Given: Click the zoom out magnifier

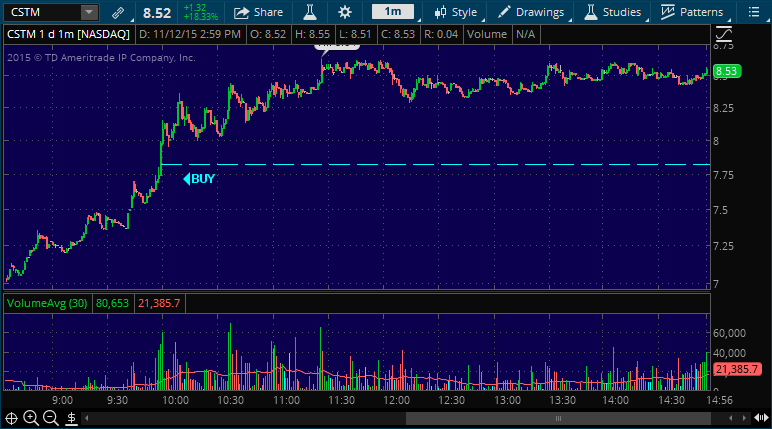Looking at the screenshot, I should (50, 418).
